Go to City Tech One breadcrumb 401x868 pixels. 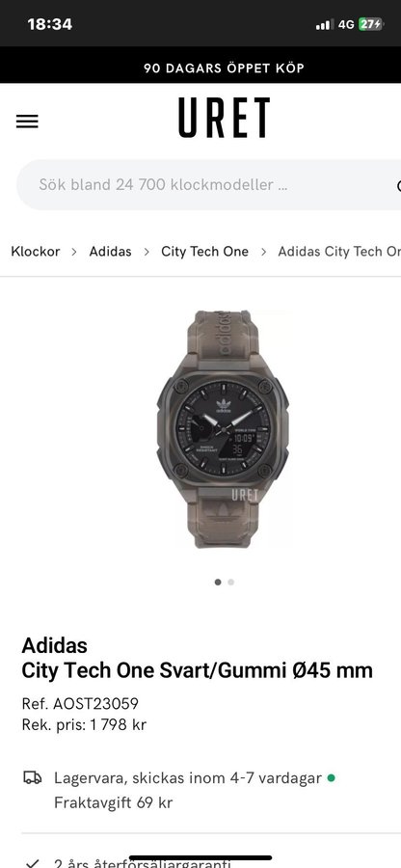[204, 252]
